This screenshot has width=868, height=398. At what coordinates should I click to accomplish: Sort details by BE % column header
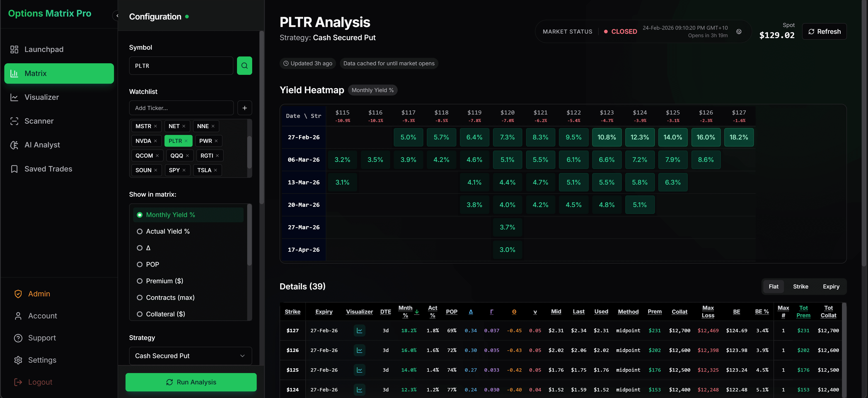[762, 312]
